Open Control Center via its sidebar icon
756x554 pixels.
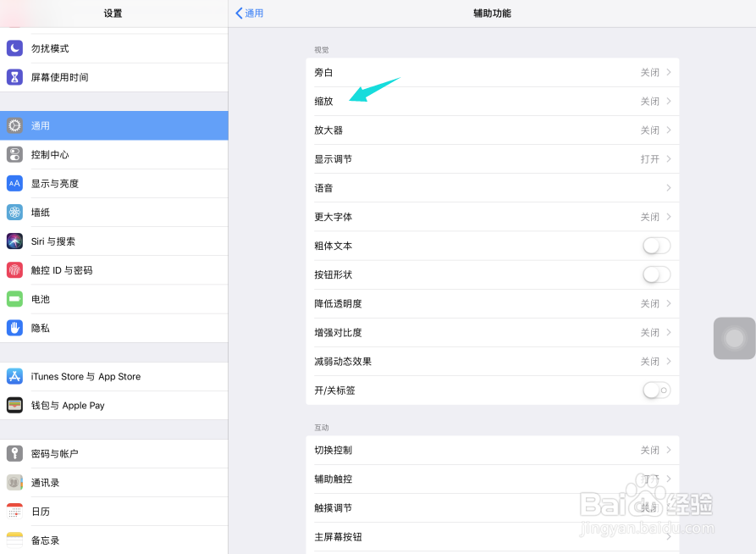[x=14, y=154]
